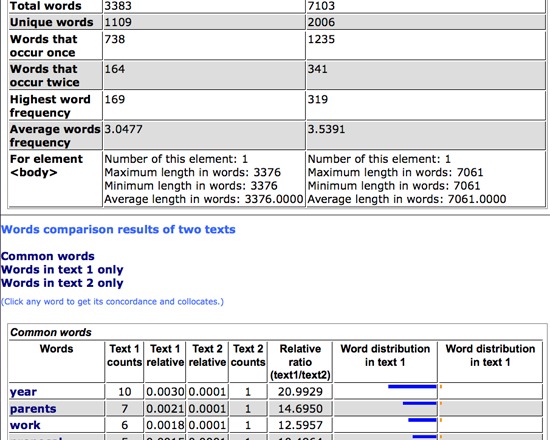This screenshot has width=550, height=440.
Task: Click Words that occur once value 738
Action: 115,39
